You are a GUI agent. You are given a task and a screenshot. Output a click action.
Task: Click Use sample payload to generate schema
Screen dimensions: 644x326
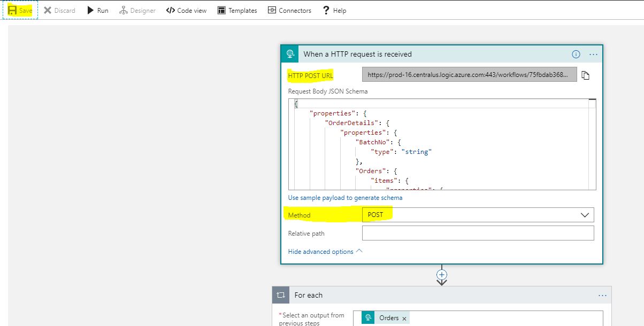pos(345,198)
